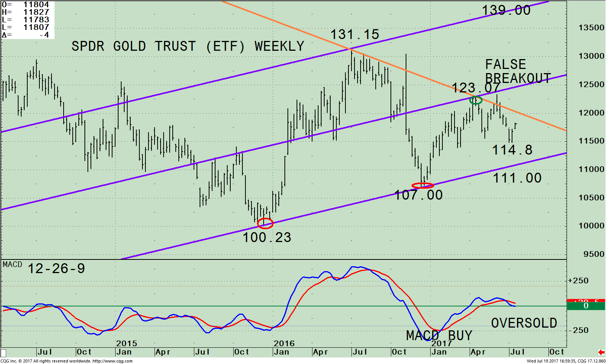Click the 9500 price axis label
606x364 pixels.
pyautogui.click(x=594, y=254)
